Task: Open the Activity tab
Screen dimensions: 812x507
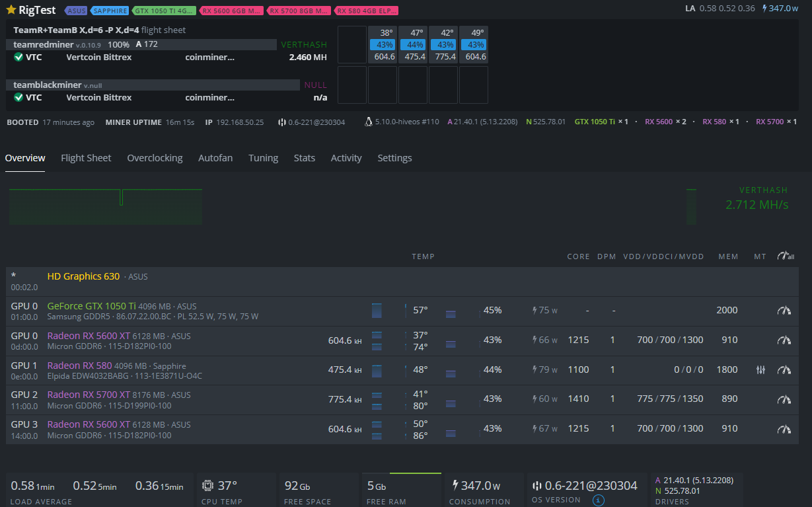Action: (346, 158)
